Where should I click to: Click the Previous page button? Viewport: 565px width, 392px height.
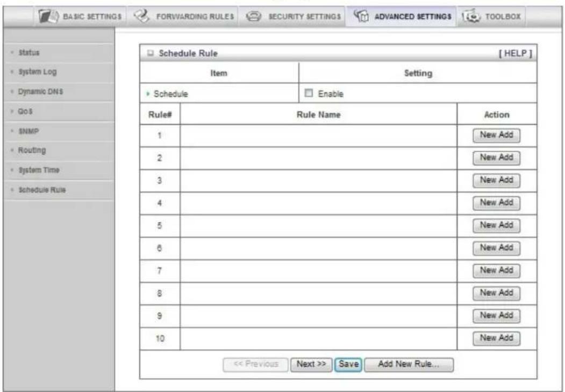click(256, 364)
